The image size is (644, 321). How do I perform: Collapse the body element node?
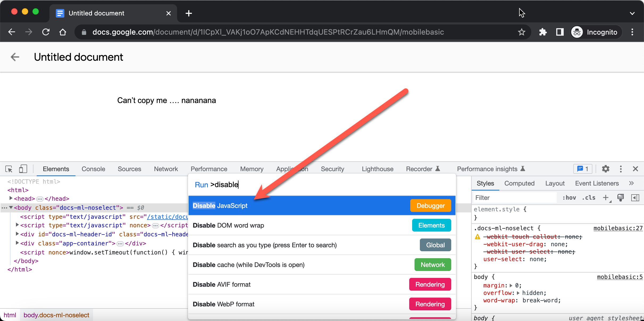click(11, 208)
